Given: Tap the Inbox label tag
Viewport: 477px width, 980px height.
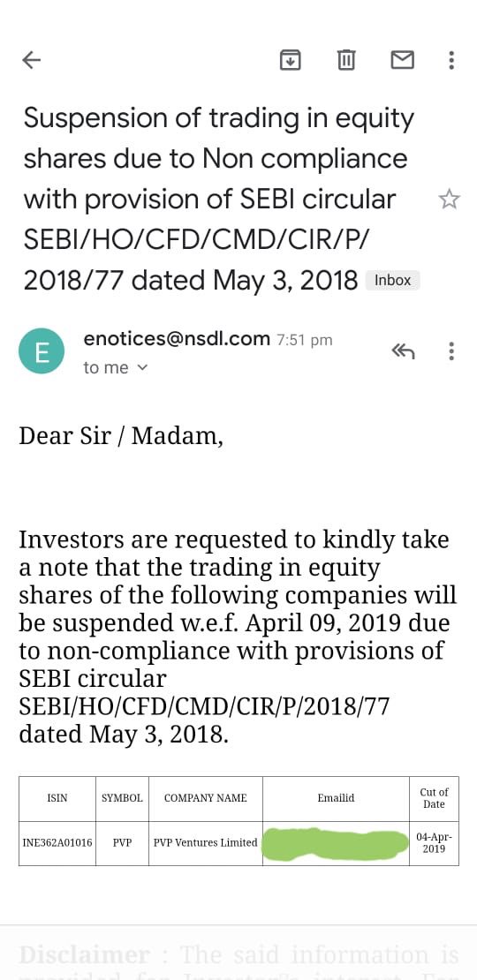Looking at the screenshot, I should tap(392, 280).
